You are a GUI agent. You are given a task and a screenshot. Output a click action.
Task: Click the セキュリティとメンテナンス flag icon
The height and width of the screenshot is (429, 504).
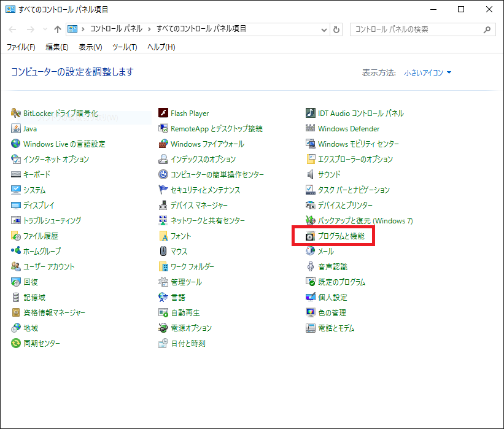(163, 190)
